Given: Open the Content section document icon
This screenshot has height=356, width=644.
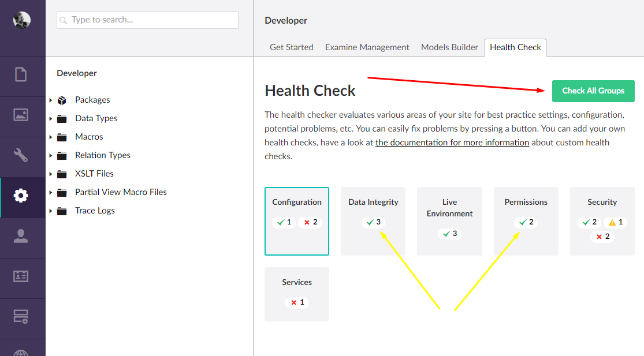Looking at the screenshot, I should (21, 74).
